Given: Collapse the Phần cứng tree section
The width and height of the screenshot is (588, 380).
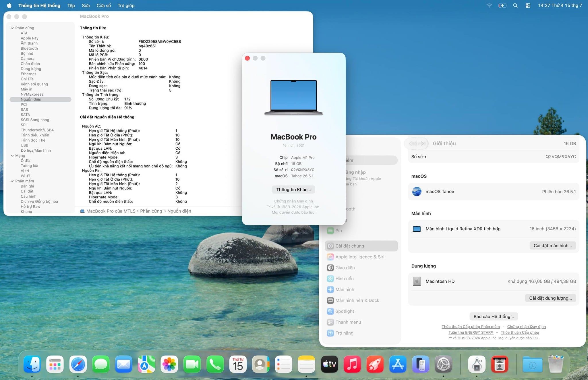Looking at the screenshot, I should 12,28.
